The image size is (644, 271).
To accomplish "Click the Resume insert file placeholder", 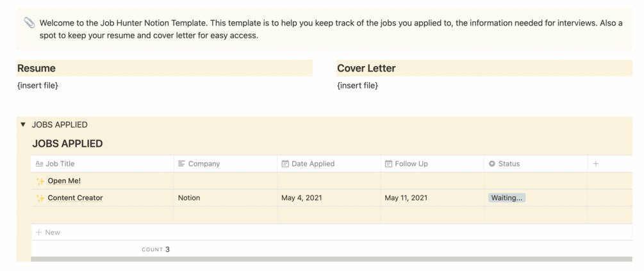I will pyautogui.click(x=38, y=85).
